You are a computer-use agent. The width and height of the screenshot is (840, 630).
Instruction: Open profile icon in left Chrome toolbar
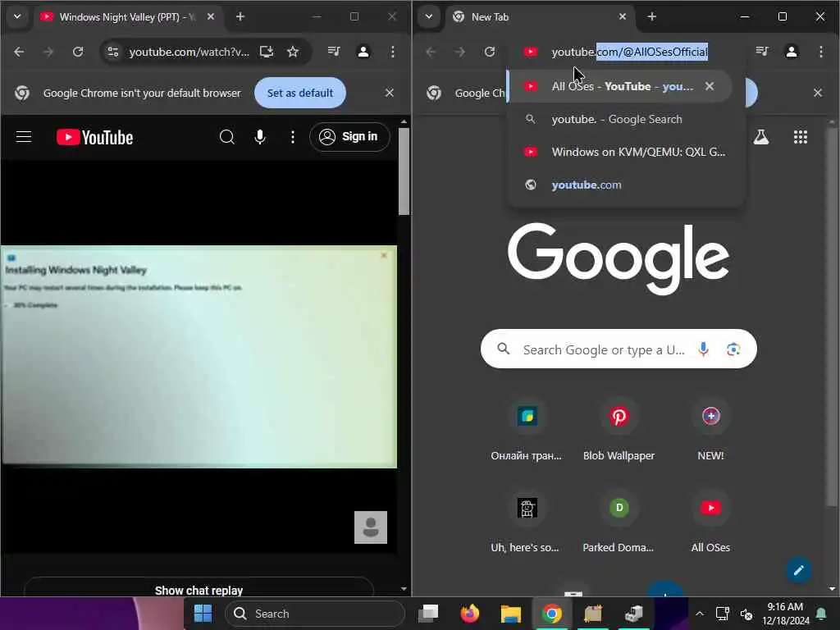pyautogui.click(x=363, y=52)
